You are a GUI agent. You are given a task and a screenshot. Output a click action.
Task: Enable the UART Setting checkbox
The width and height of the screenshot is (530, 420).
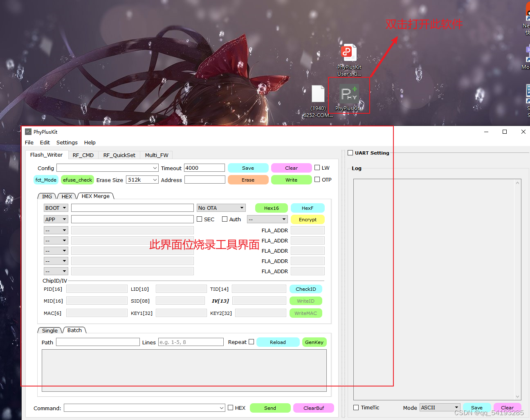tap(350, 153)
